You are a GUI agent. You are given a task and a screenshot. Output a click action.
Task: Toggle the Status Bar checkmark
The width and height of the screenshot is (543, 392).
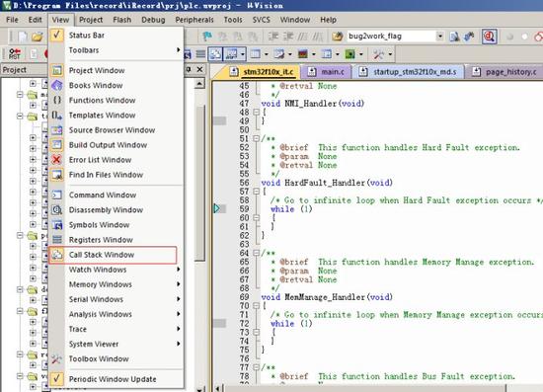tap(57, 35)
